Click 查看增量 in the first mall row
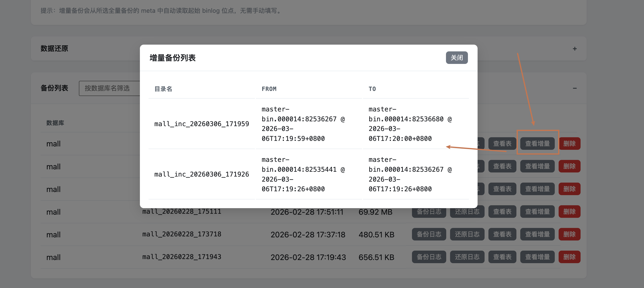Image resolution: width=644 pixels, height=288 pixels. click(x=537, y=144)
